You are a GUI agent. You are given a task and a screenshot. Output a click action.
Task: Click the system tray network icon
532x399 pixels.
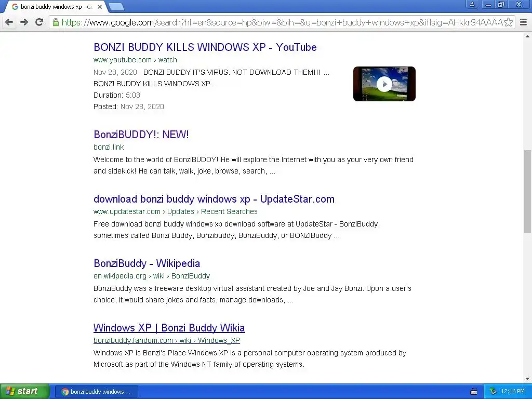[x=493, y=392]
